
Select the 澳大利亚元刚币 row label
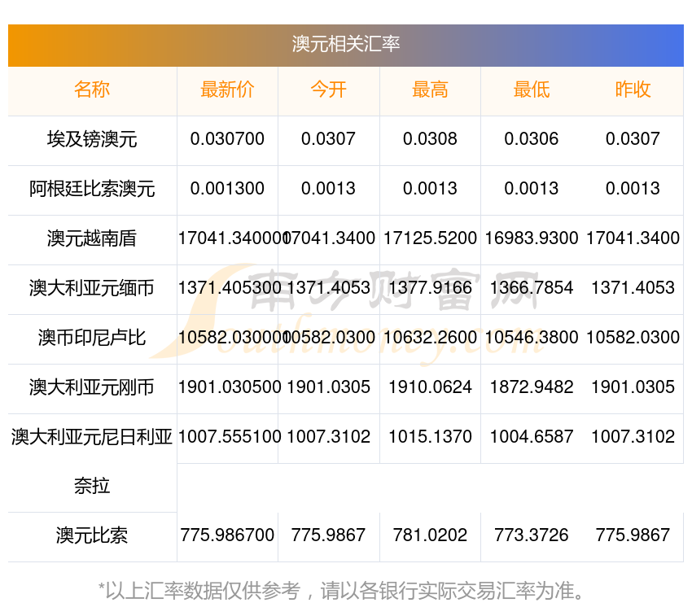(x=92, y=387)
